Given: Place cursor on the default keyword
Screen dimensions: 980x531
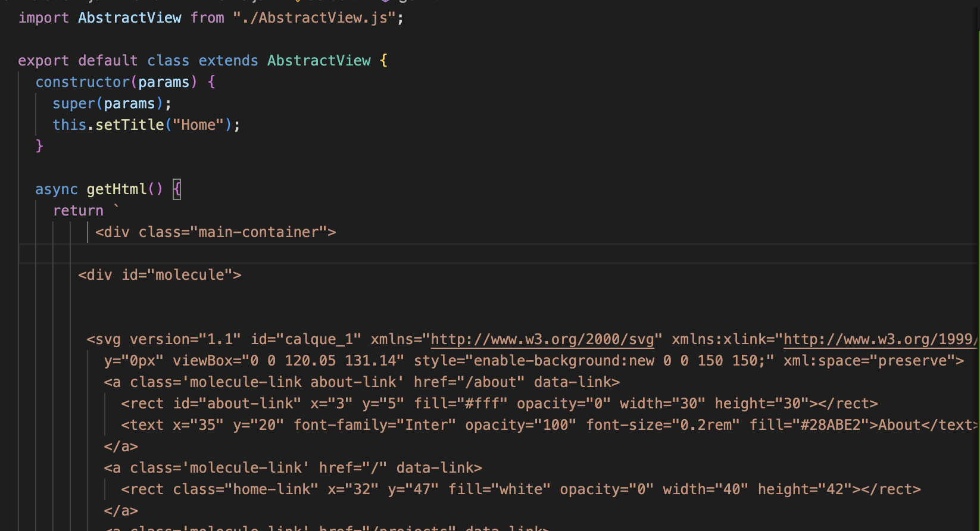Looking at the screenshot, I should click(108, 61).
